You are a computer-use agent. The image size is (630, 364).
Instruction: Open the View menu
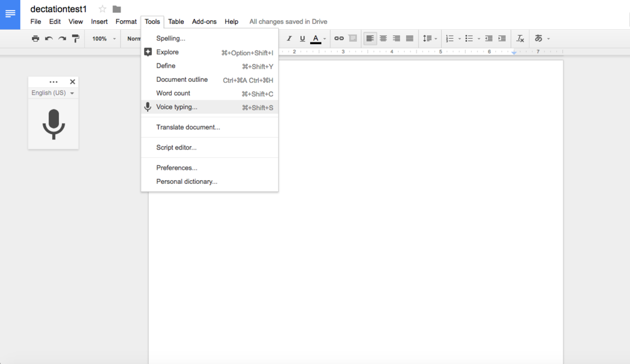[76, 22]
